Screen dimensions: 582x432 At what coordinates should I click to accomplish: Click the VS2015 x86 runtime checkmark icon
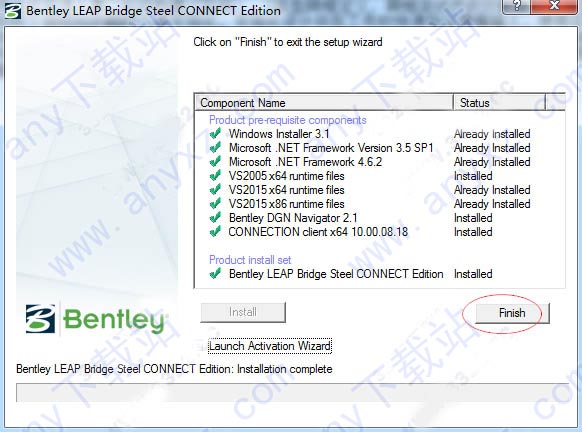click(x=215, y=204)
